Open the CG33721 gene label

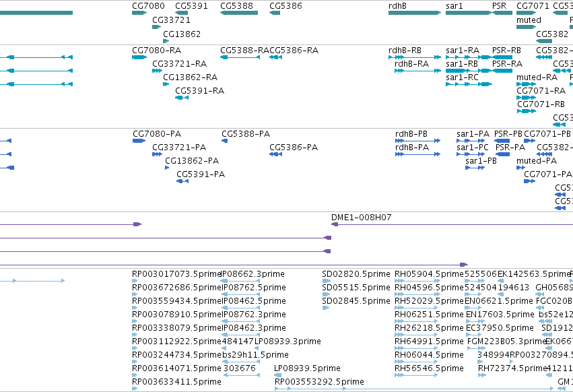coord(172,20)
